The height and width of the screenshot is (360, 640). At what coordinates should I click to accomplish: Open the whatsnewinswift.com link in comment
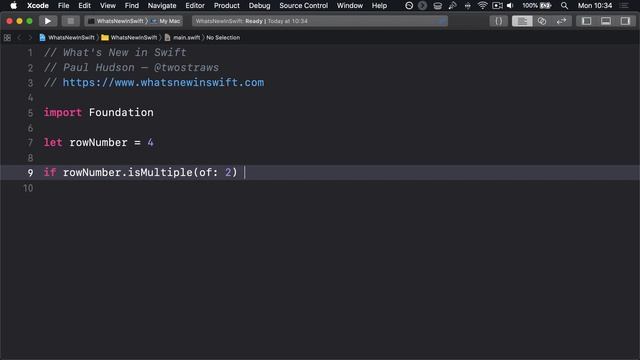[x=163, y=82]
